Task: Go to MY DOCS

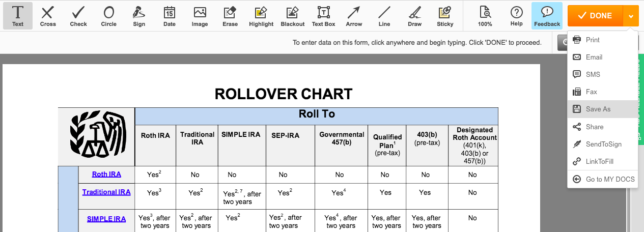Action: point(603,179)
